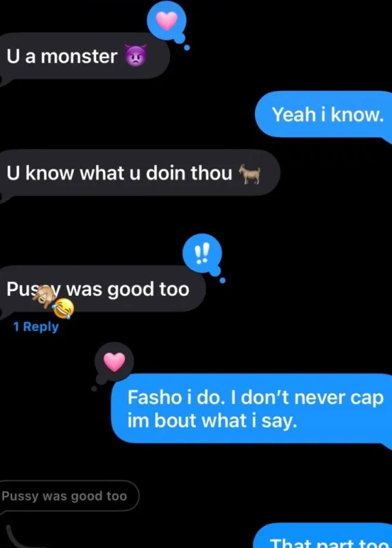Tap the facepalm emoji sticker
Image resolution: width=392 pixels, height=548 pixels.
coord(44,297)
